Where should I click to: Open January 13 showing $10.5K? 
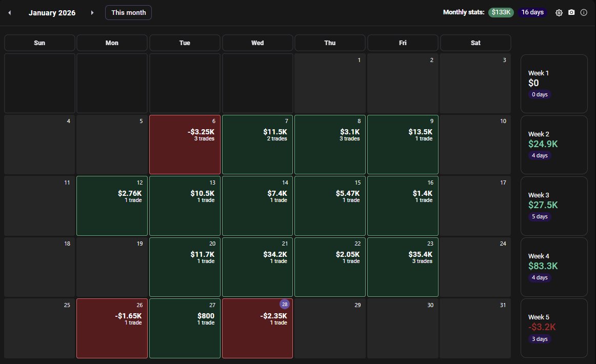click(x=185, y=206)
